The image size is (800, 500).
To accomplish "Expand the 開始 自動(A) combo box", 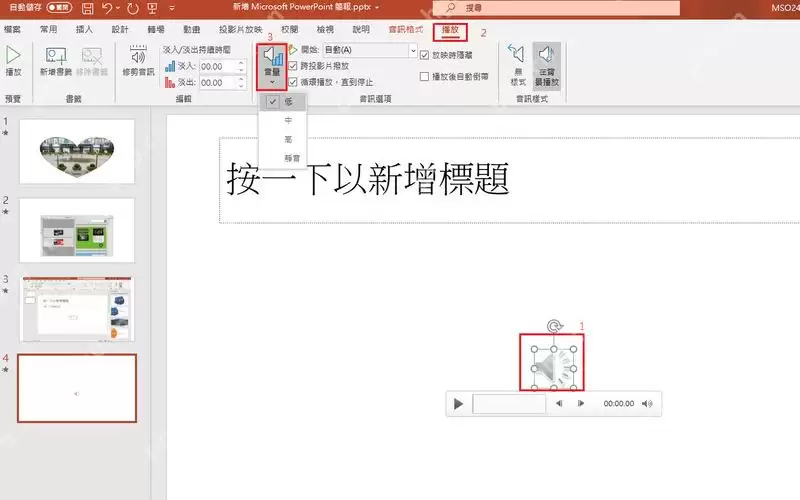I will click(x=370, y=50).
